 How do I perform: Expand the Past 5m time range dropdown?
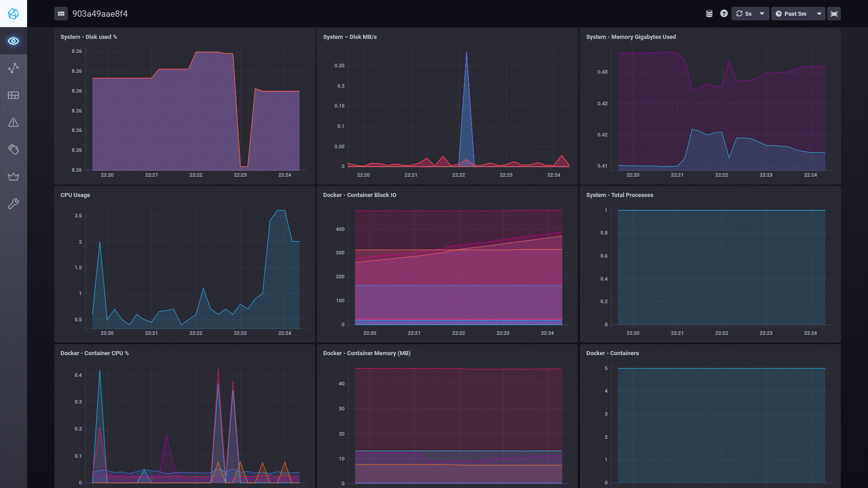[798, 14]
